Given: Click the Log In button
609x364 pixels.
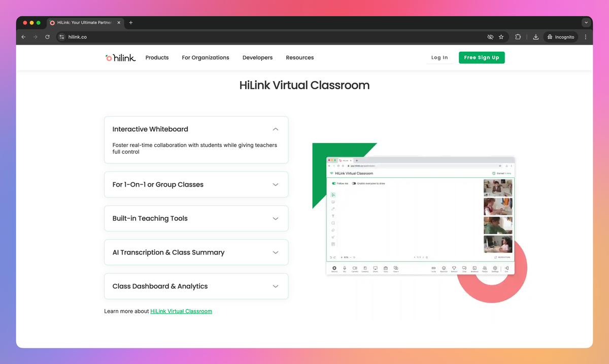Looking at the screenshot, I should click(x=439, y=58).
